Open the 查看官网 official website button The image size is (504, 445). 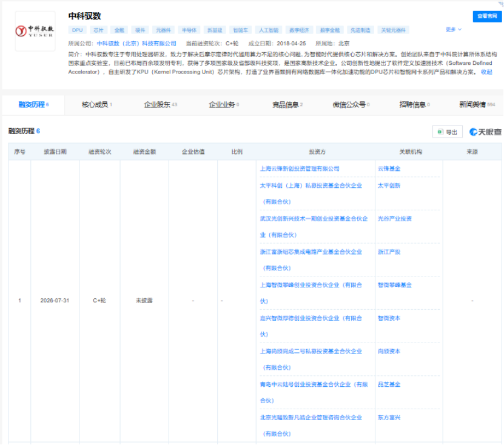487,16
